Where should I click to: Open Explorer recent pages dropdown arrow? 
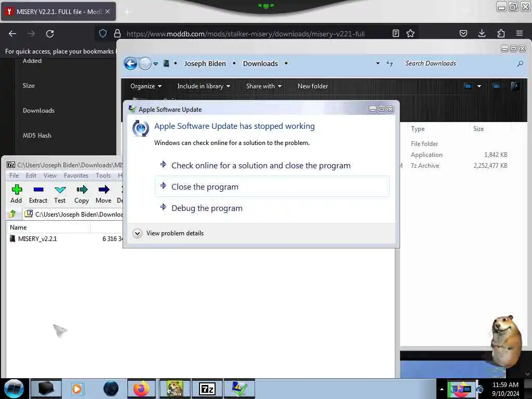coord(156,64)
